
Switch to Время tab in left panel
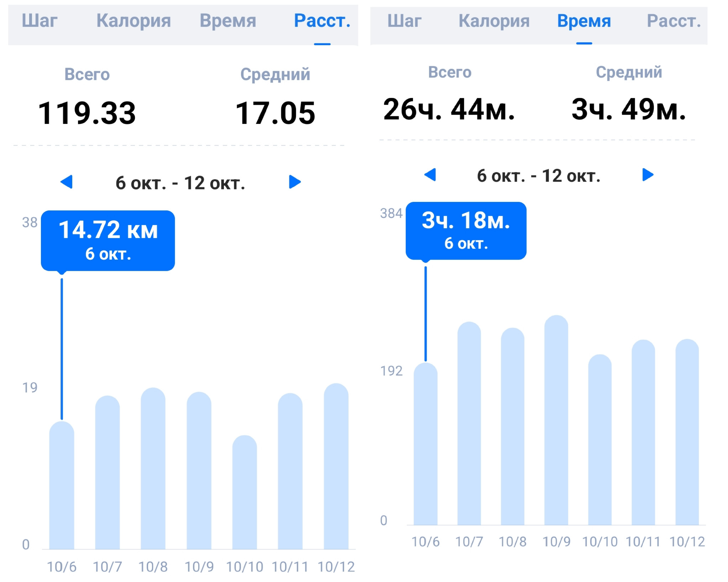[228, 21]
